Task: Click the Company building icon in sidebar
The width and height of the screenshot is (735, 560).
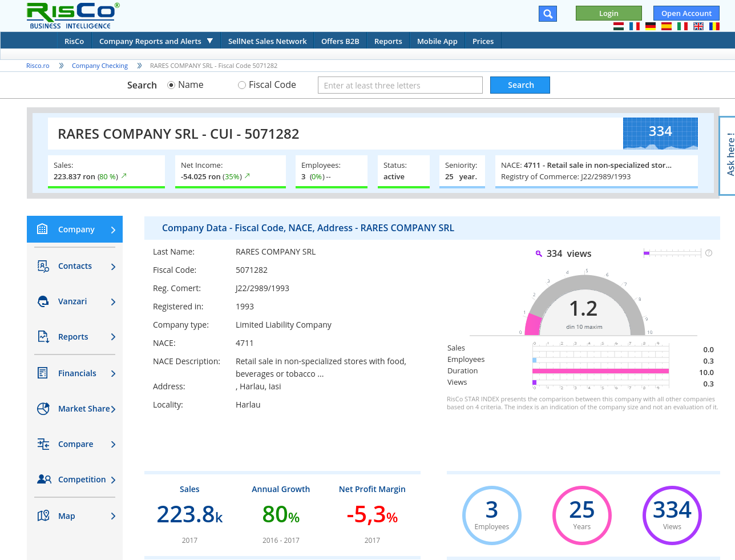Action: point(42,229)
